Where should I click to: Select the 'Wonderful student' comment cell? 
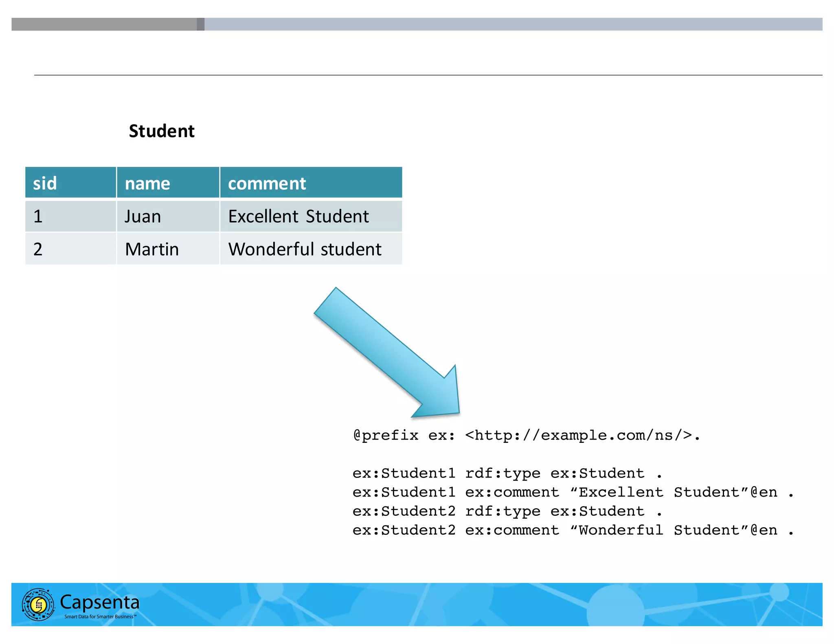pyautogui.click(x=311, y=249)
